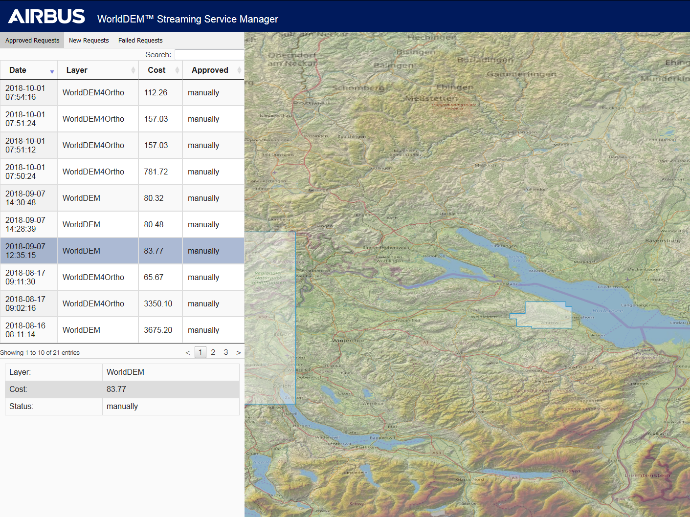Go to pagination page 3
Image resolution: width=690 pixels, height=517 pixels.
point(226,352)
